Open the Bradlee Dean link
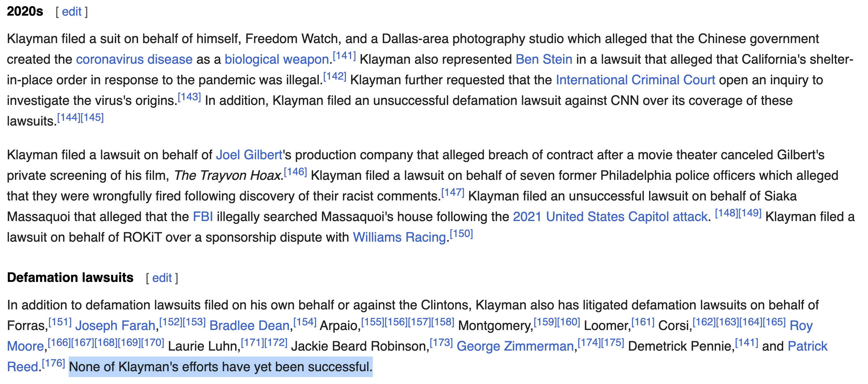The height and width of the screenshot is (384, 868). coord(249,325)
